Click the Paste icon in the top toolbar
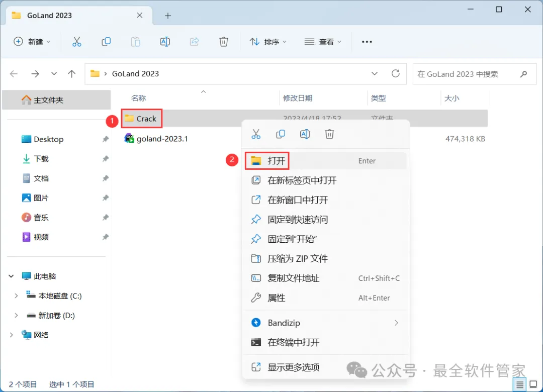The height and width of the screenshot is (392, 543). [x=135, y=42]
